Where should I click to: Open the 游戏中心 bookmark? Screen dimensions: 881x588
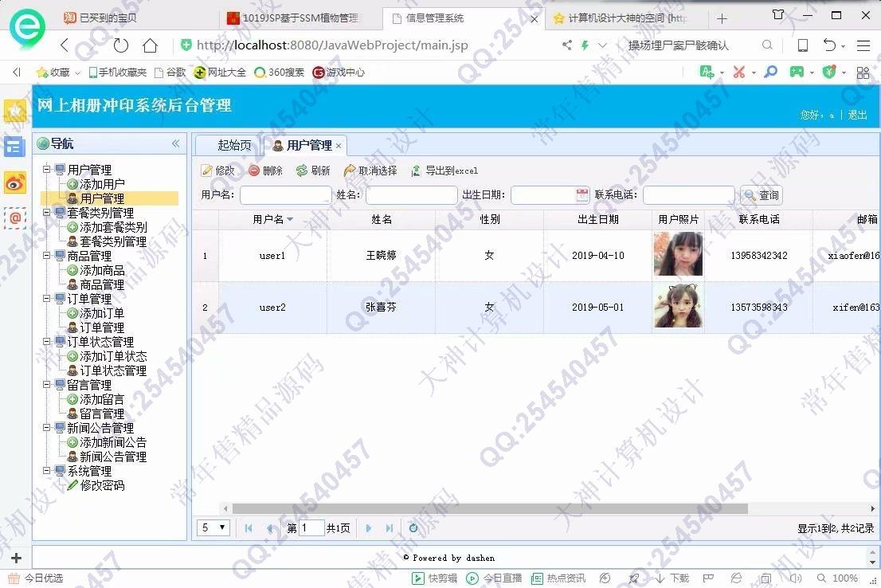click(339, 73)
